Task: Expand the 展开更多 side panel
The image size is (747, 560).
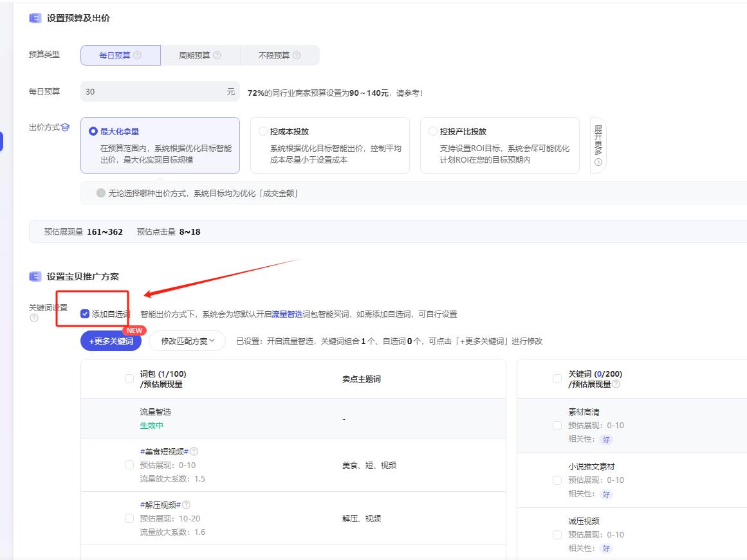Action: click(x=596, y=145)
